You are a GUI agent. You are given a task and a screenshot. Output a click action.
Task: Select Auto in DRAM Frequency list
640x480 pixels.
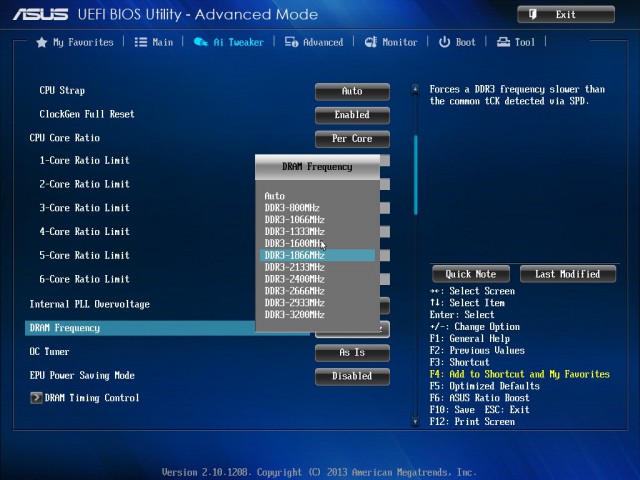coord(274,196)
